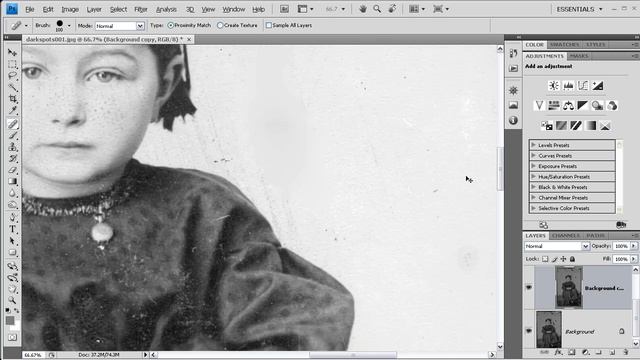Create a new layer button
The width and height of the screenshot is (640, 360).
pyautogui.click(x=612, y=352)
